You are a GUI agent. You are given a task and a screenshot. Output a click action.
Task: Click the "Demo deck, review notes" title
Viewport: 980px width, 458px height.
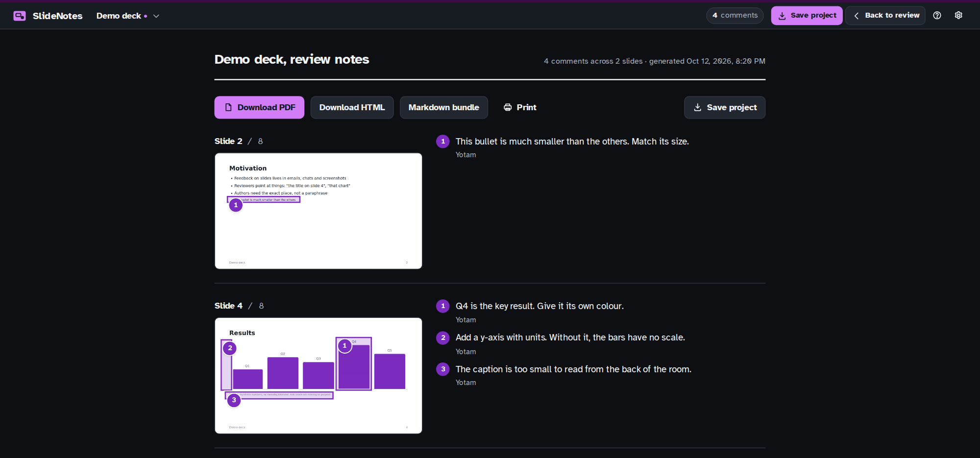click(292, 59)
